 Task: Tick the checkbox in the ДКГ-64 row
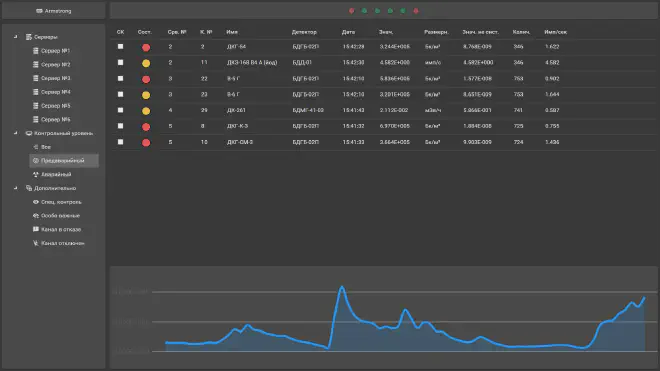(x=121, y=46)
